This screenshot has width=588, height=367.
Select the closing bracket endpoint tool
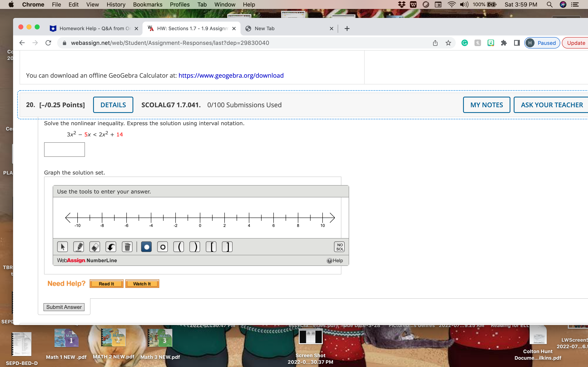(x=227, y=247)
